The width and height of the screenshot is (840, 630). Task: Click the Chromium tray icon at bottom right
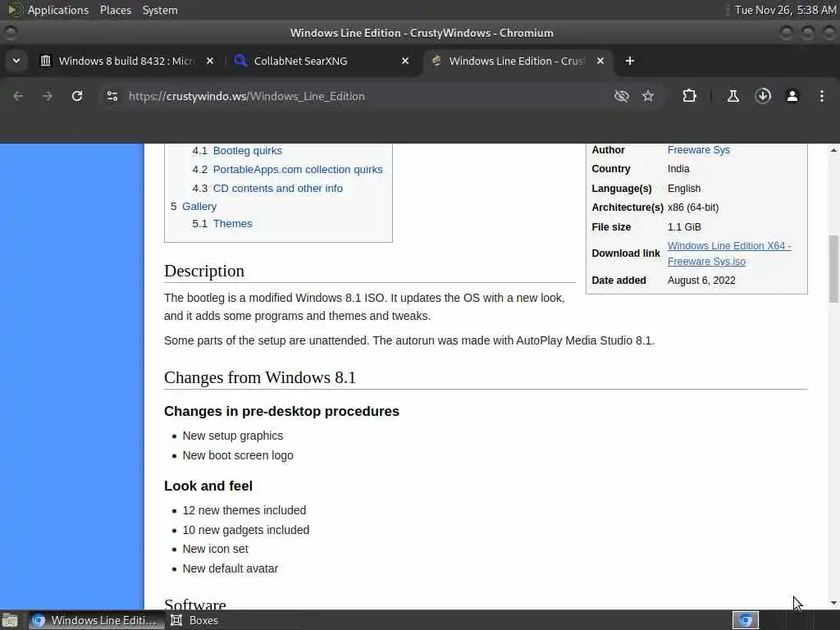click(746, 620)
